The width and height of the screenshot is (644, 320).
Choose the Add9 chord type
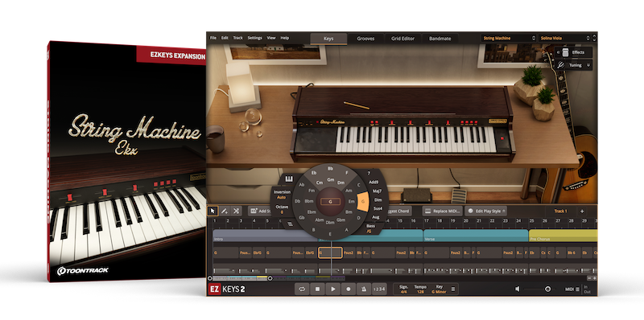[x=374, y=182]
